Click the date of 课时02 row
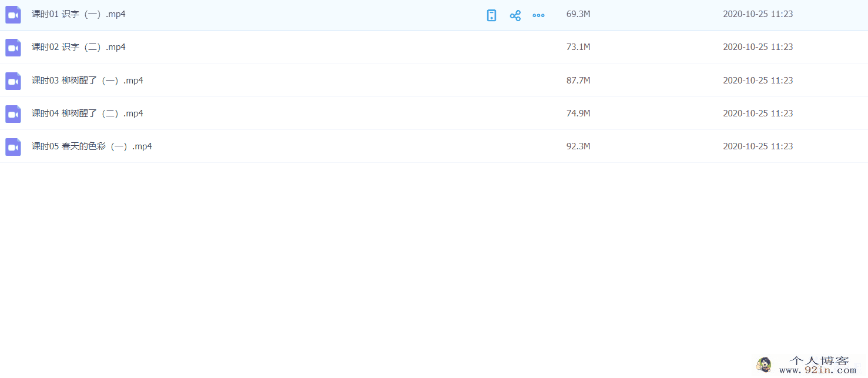The image size is (868, 378). tap(758, 47)
